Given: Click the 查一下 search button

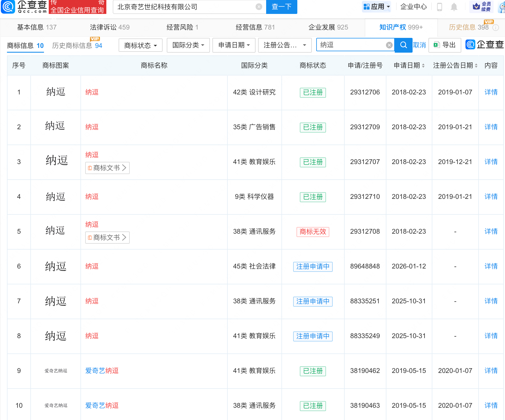Looking at the screenshot, I should [x=281, y=7].
